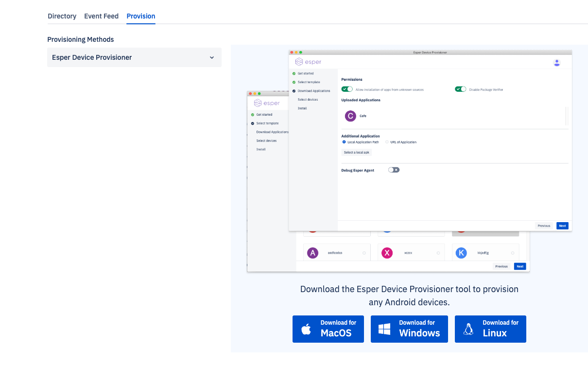
Task: Select the Select devices step in front window
Action: pyautogui.click(x=308, y=100)
